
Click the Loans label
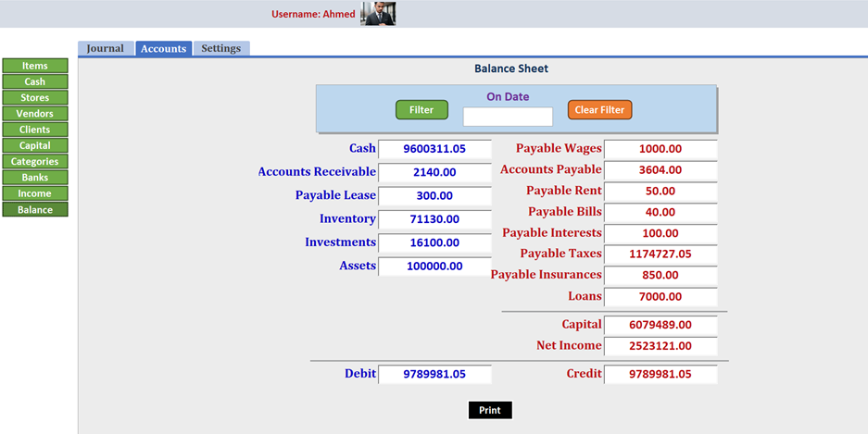coord(585,296)
